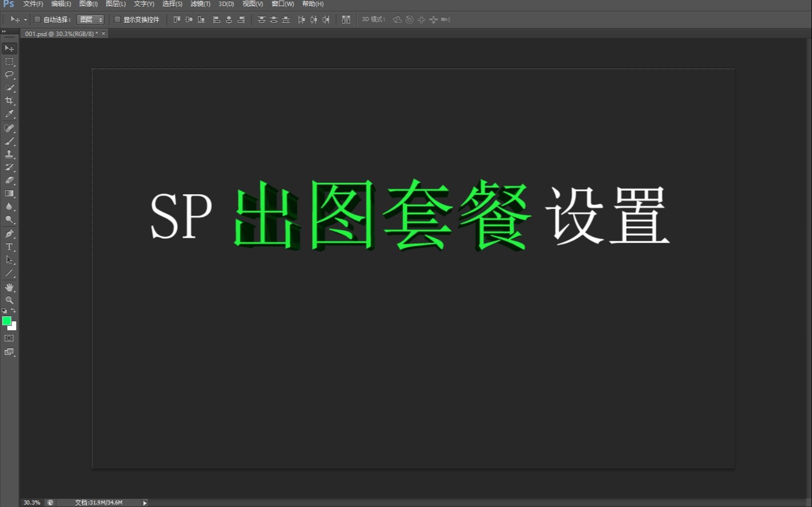Reset to default foreground and background colors
The image size is (812, 507).
tap(5, 311)
